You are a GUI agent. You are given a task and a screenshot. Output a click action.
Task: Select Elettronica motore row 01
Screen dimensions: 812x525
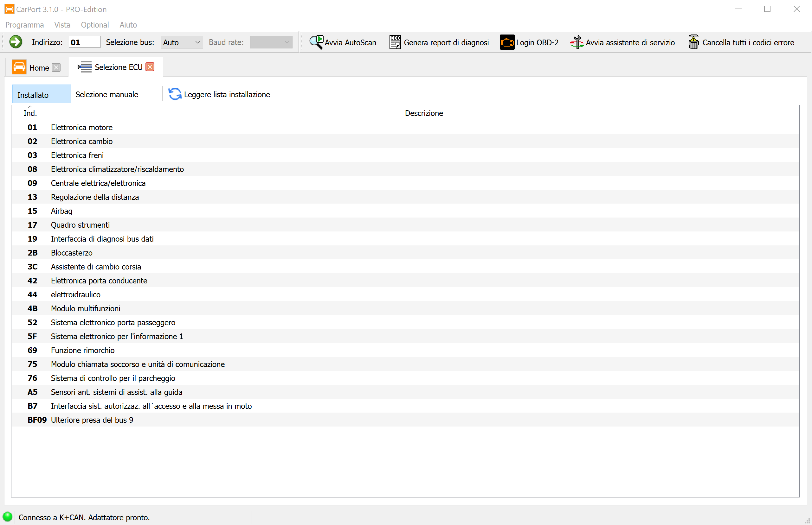81,127
